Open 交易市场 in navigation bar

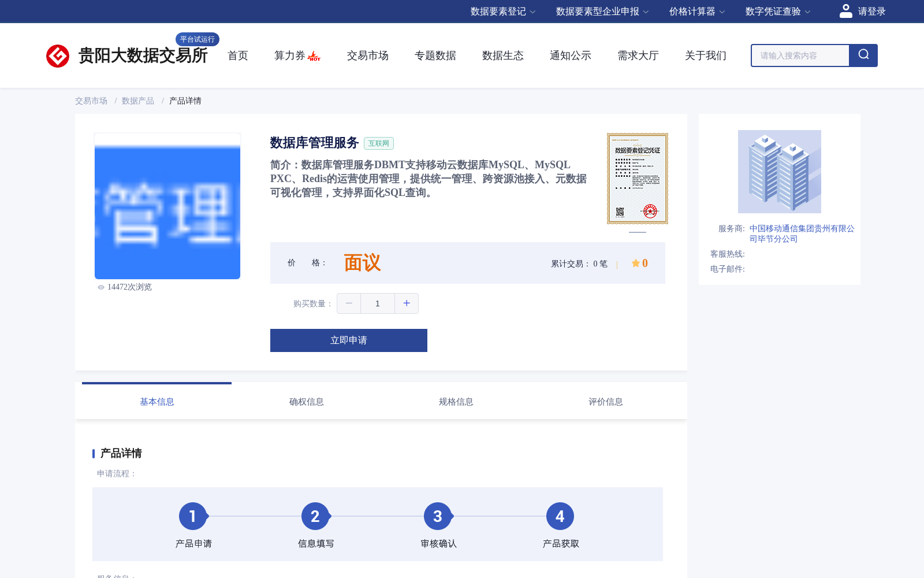(x=368, y=55)
